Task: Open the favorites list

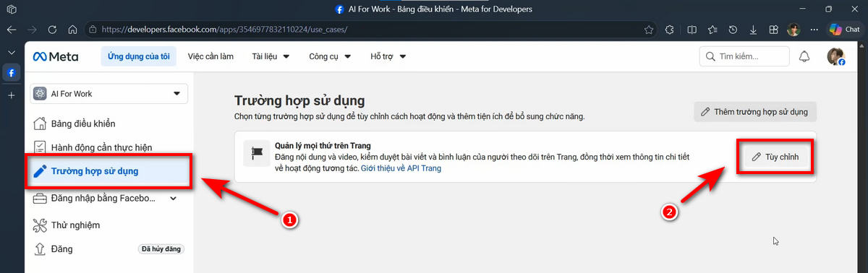Action: click(x=713, y=30)
